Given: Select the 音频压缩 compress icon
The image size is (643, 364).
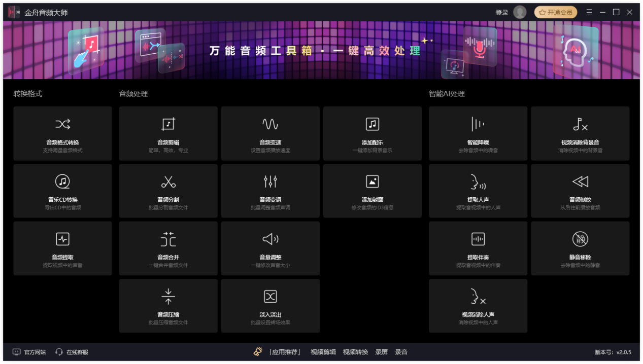Looking at the screenshot, I should [168, 297].
